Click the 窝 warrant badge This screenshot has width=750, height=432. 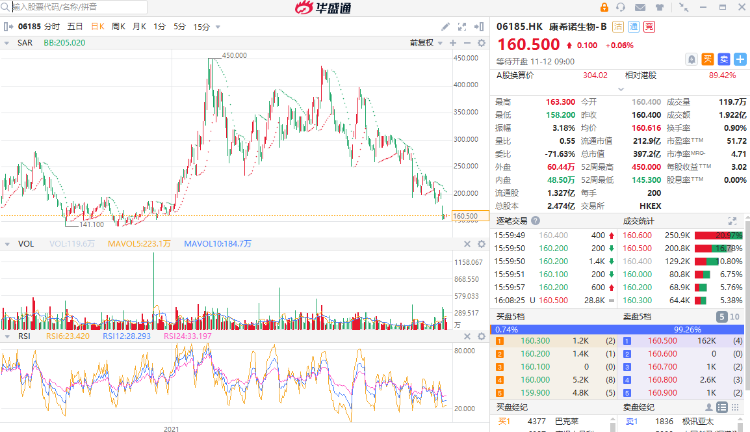coord(649,27)
